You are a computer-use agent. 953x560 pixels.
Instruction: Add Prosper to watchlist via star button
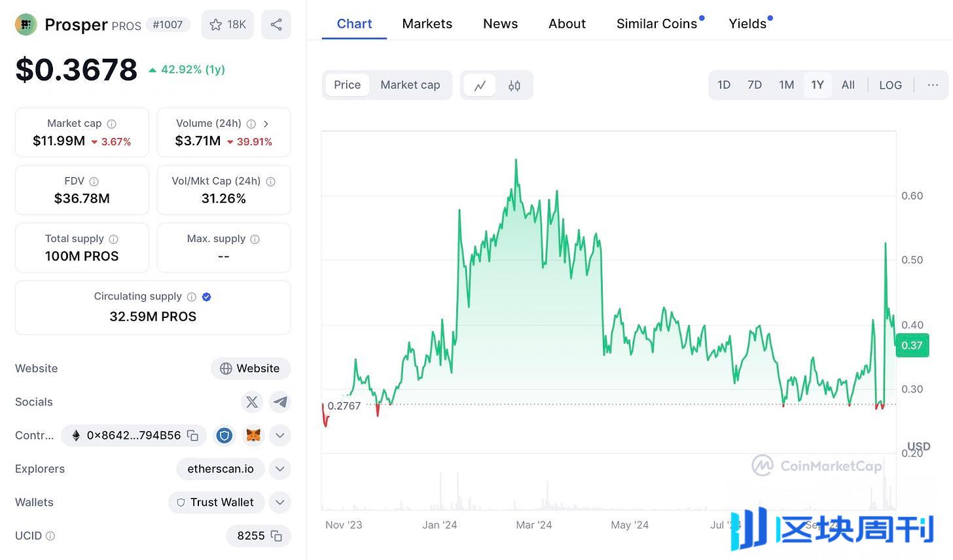[227, 25]
